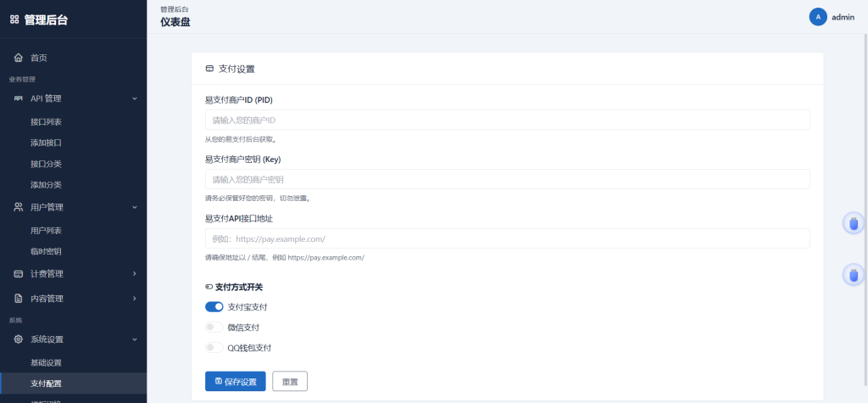Screen dimensions: 868x403
Task: Click the hint 请务必保管好您的密钥，切勿泄露。
Action: pyautogui.click(x=259, y=199)
